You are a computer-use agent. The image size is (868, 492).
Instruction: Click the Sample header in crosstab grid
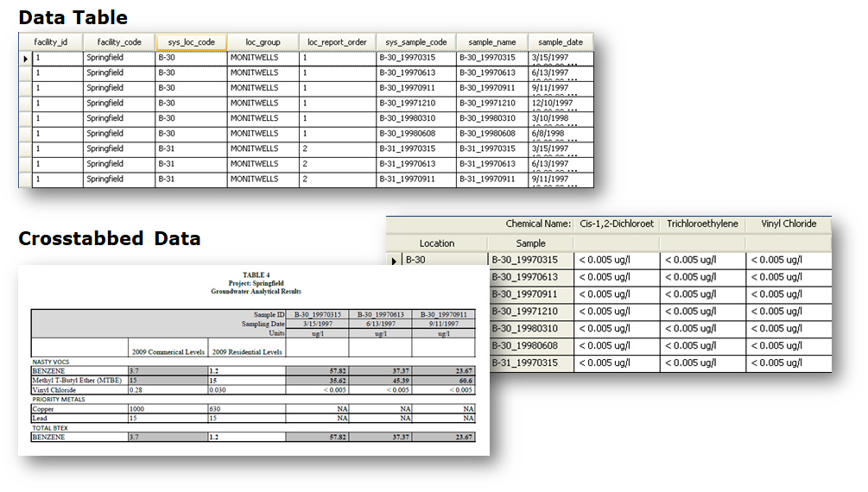[x=530, y=243]
